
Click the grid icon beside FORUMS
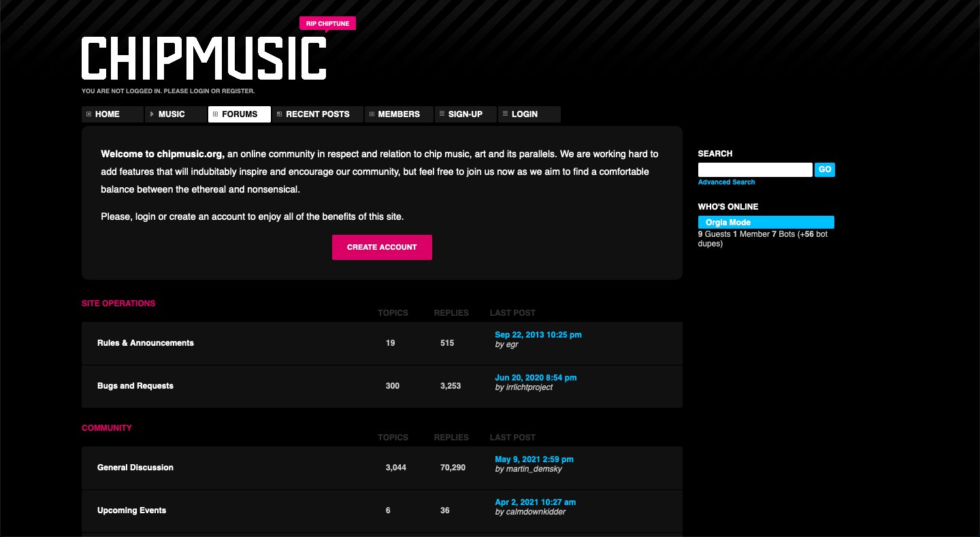point(215,114)
